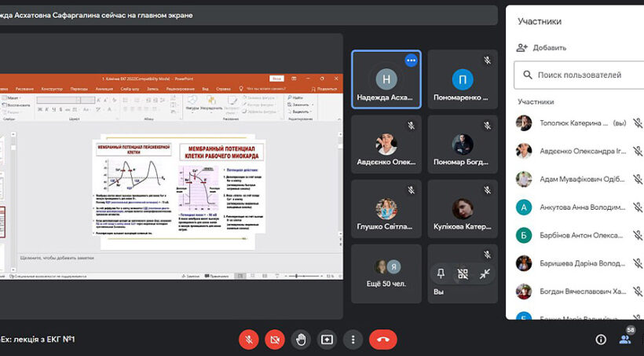Viewport: 644px width, 356px height.
Task: Select Баришева Даріна in participants list
Action: pos(579,263)
